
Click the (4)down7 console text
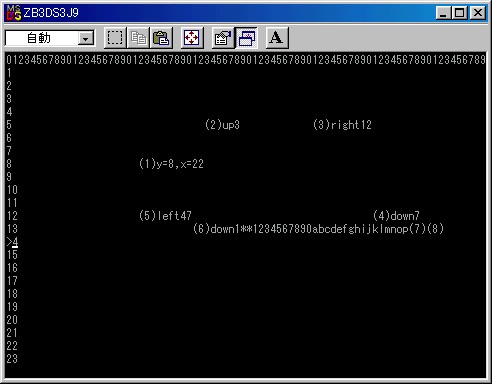[x=396, y=216]
